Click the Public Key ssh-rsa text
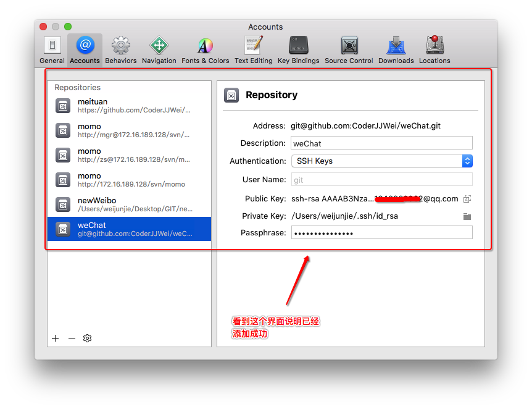This screenshot has height=409, width=532. [x=375, y=199]
